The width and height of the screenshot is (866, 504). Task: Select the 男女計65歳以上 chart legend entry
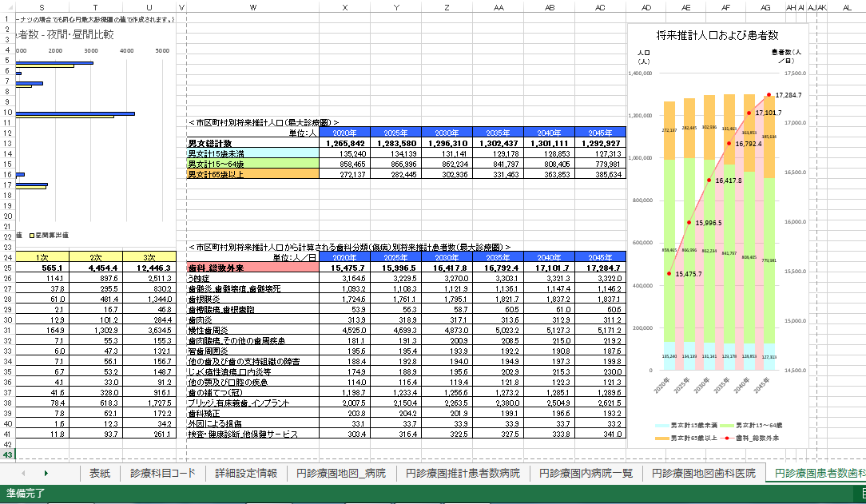click(686, 439)
